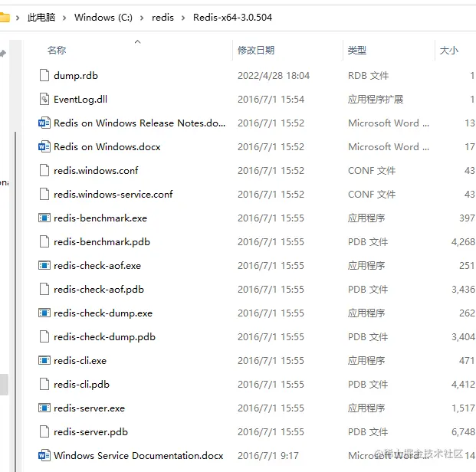Click the folder icon in address bar
This screenshot has width=476, height=472.
point(5,18)
